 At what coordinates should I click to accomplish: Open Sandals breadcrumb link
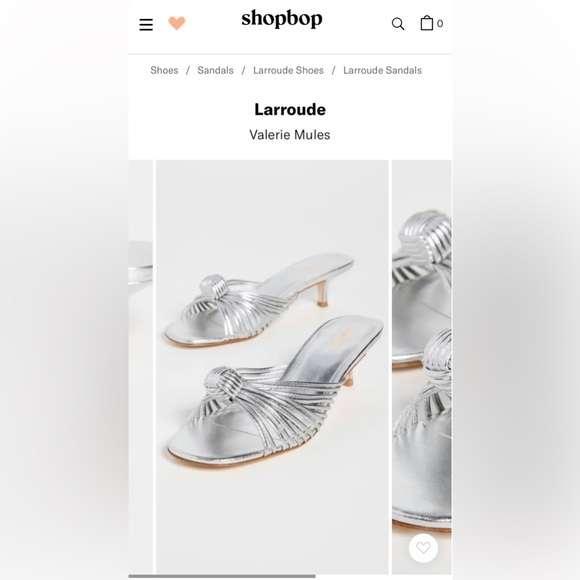tap(215, 70)
